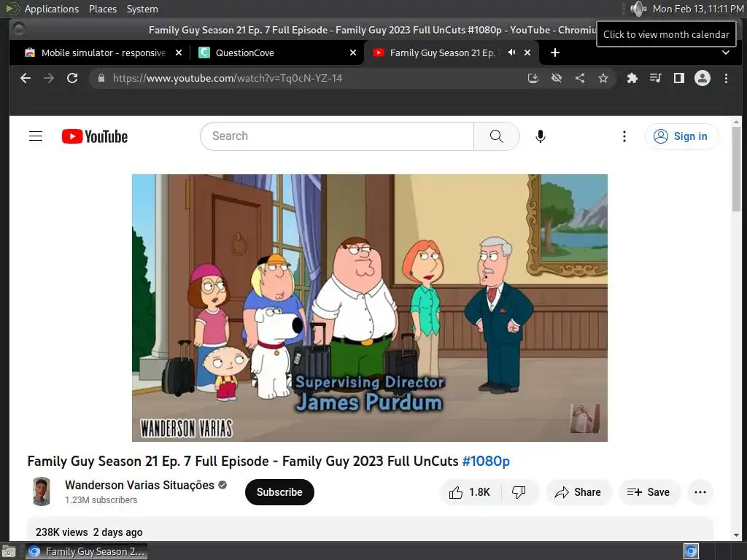The width and height of the screenshot is (747, 560).
Task: Click the address bar URL
Action: pyautogui.click(x=228, y=78)
